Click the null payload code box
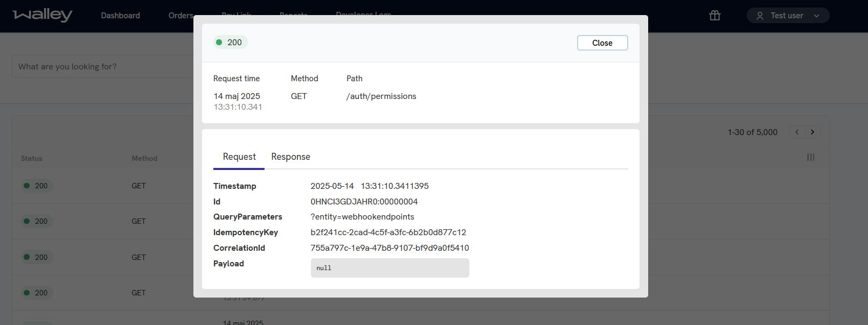868x325 pixels. click(390, 268)
